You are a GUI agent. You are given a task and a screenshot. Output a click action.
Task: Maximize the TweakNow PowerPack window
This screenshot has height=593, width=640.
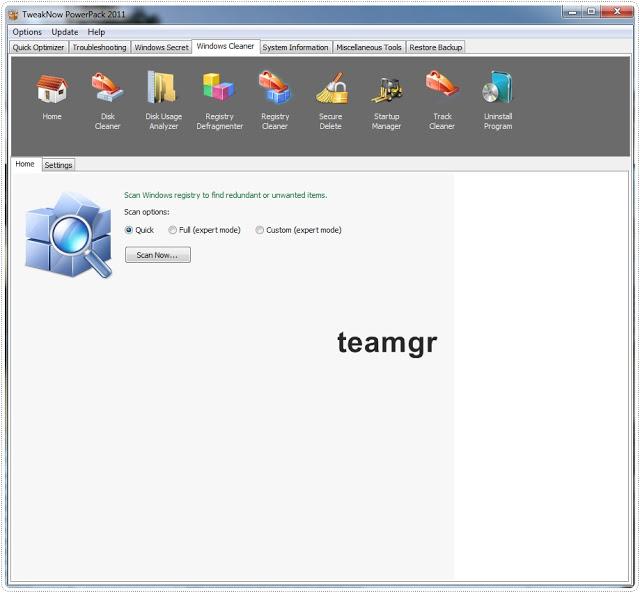[591, 12]
